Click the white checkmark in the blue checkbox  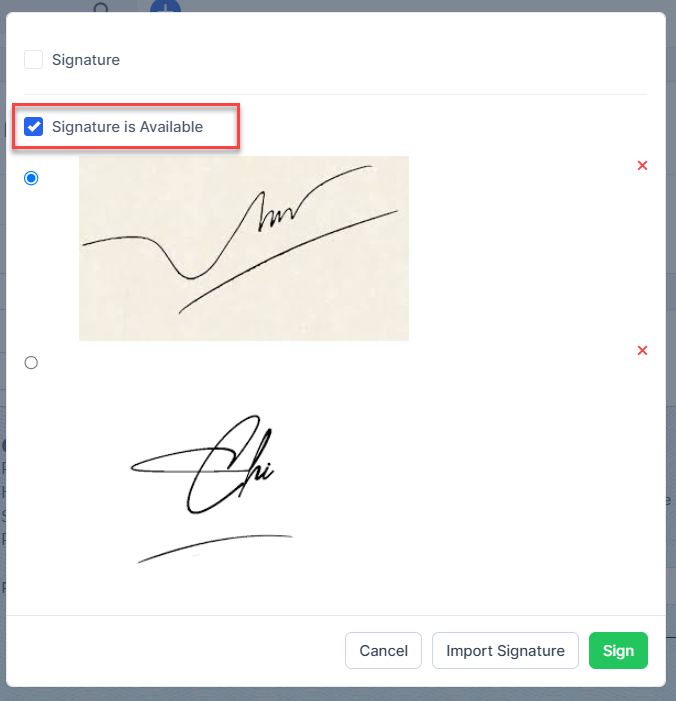click(x=34, y=127)
